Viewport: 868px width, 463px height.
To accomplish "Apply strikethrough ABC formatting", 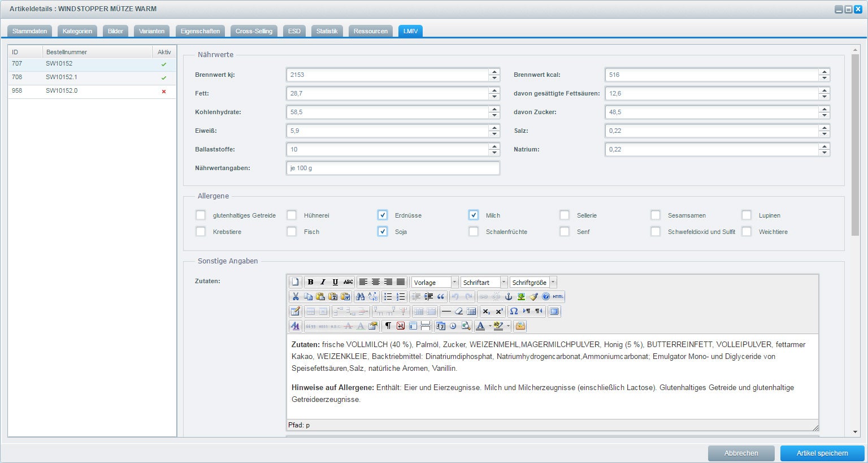I will (348, 282).
